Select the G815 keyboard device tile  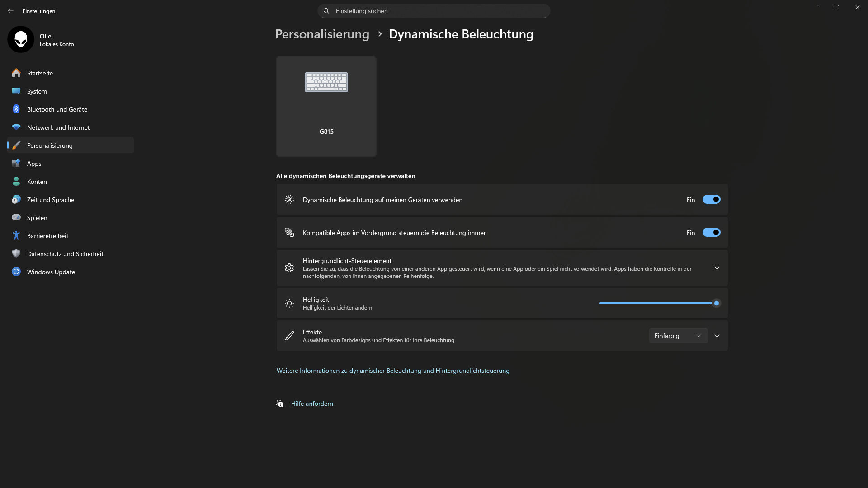point(326,107)
